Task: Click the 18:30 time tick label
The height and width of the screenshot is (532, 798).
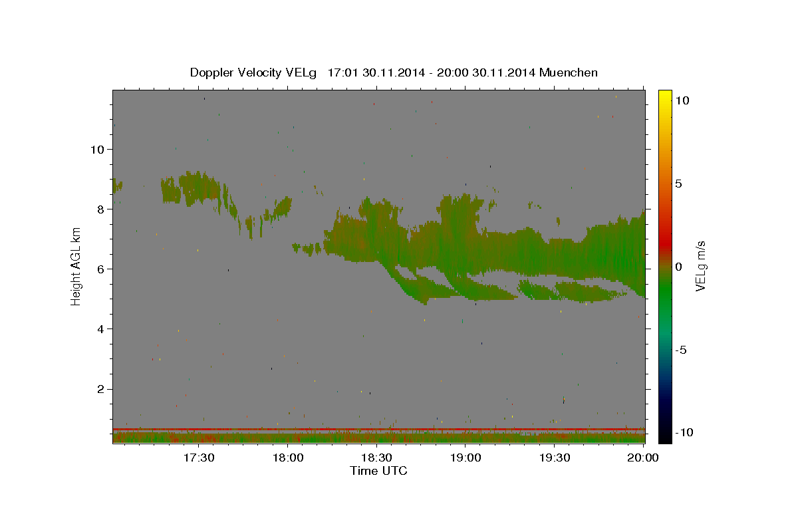Action: (x=377, y=458)
